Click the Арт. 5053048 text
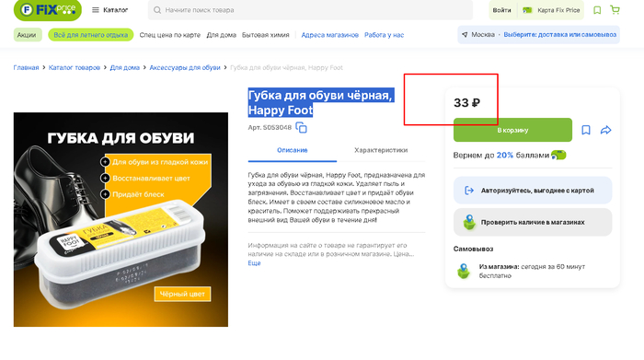Screen dimensions: 644x360 [270, 128]
